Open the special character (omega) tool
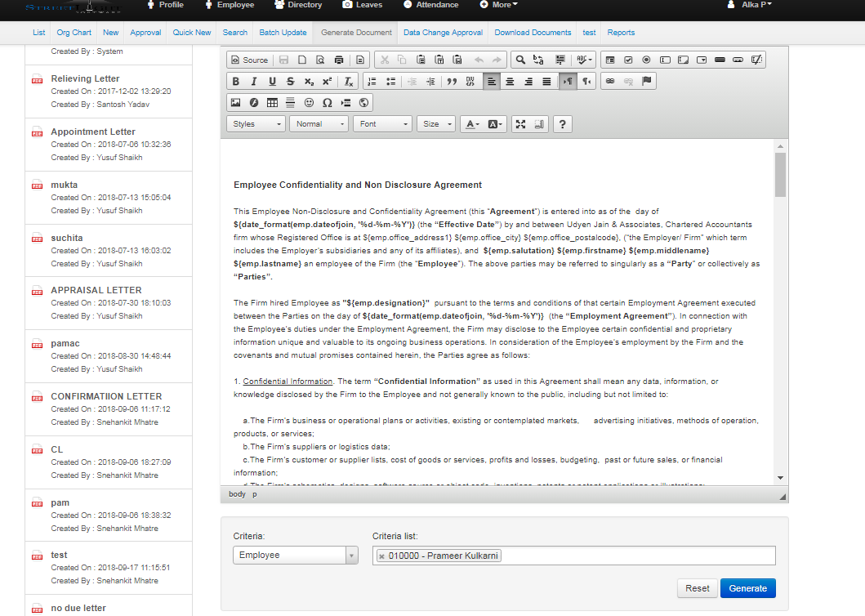Screen dimensions: 865x616 pos(327,103)
